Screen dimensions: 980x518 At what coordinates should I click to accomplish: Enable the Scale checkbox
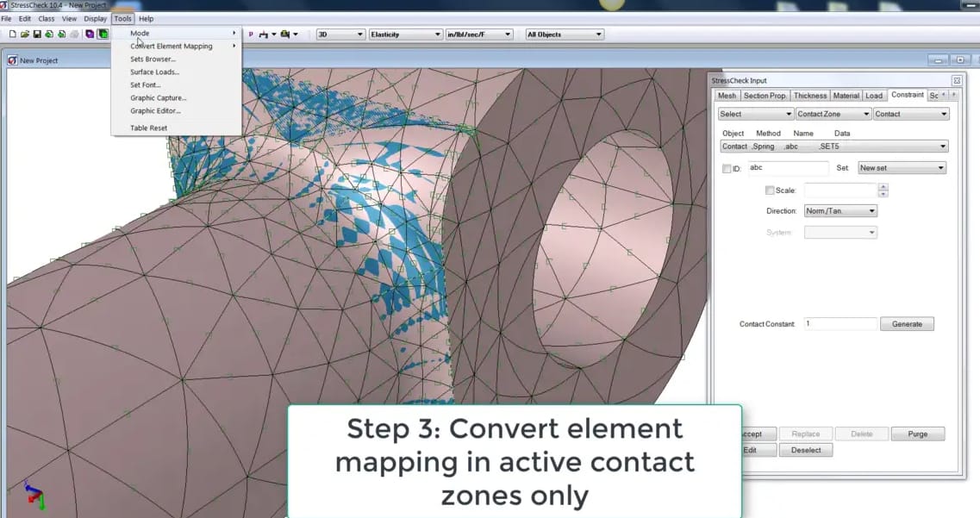(x=770, y=190)
